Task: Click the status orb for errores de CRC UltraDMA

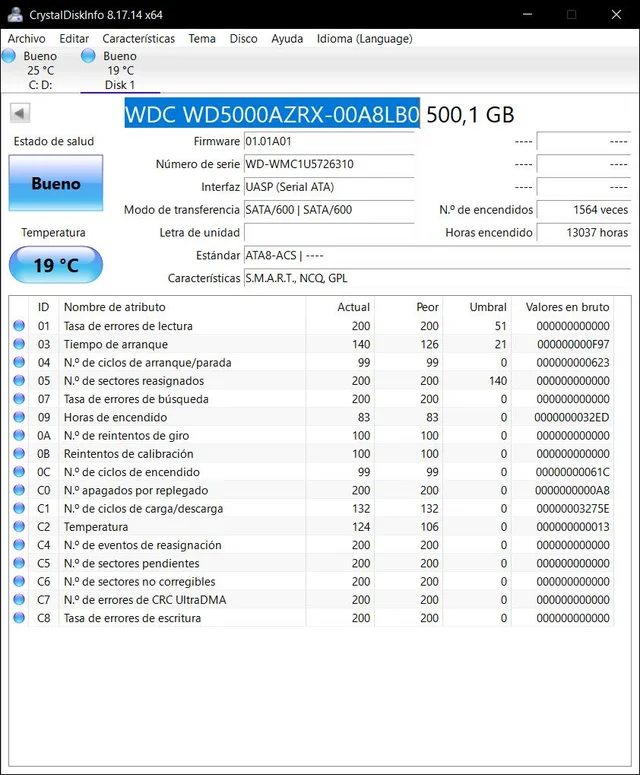Action: tap(19, 600)
